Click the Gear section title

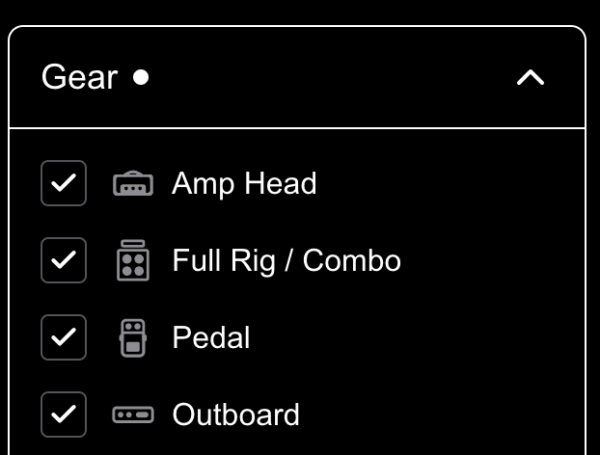coord(80,77)
